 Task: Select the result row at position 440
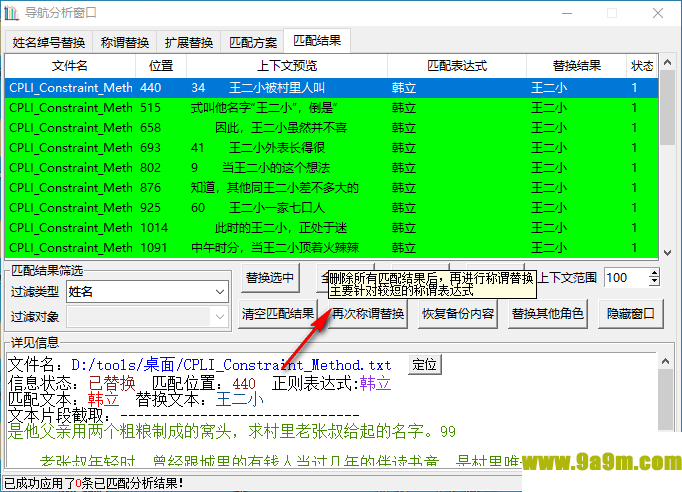click(331, 88)
